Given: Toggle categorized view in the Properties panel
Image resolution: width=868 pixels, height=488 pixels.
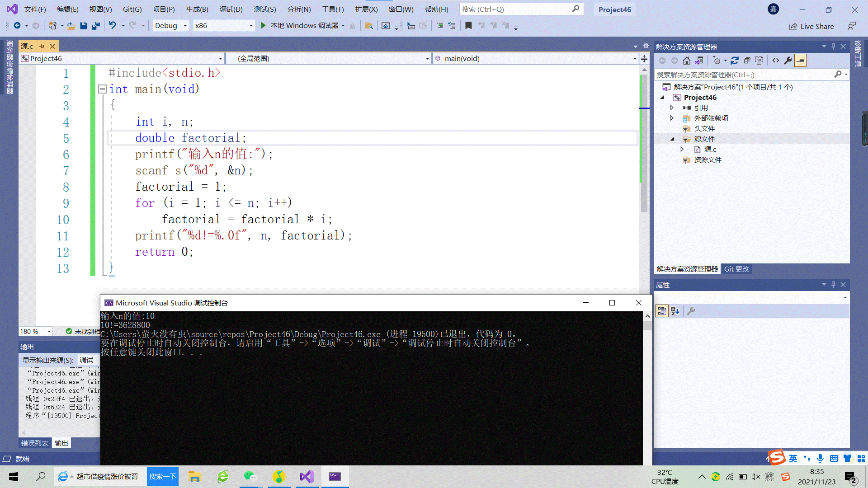Looking at the screenshot, I should (662, 311).
